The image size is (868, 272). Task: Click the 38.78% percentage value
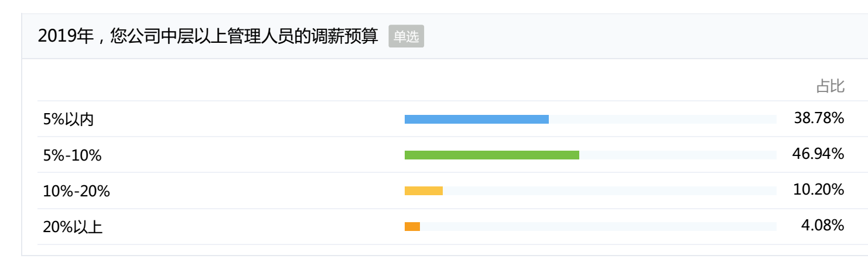tap(819, 118)
